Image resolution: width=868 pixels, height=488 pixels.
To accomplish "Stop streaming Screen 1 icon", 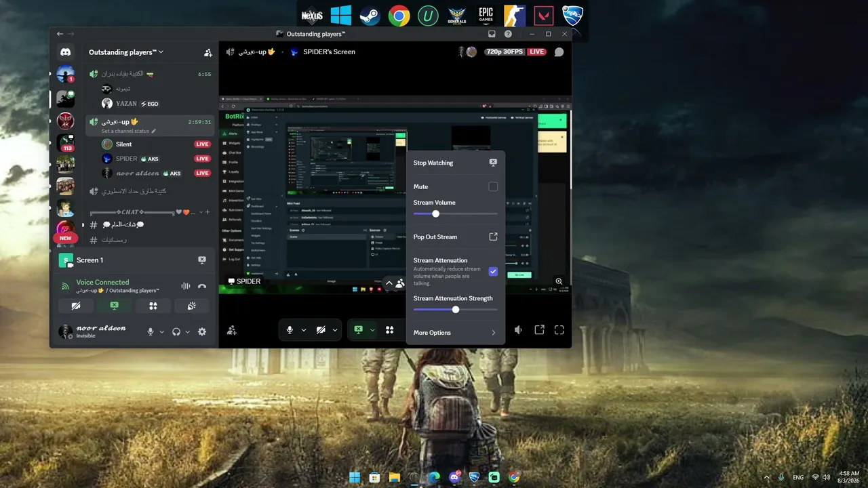I will pyautogui.click(x=201, y=260).
